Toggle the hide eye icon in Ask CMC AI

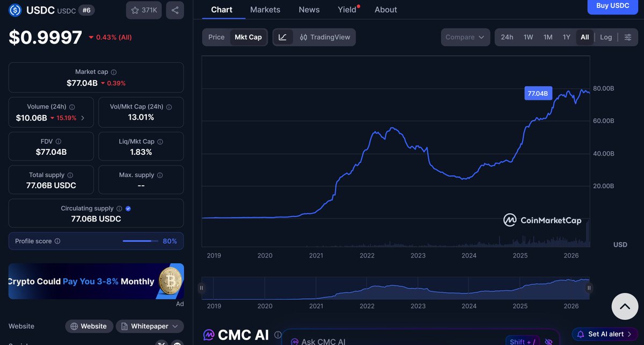548,342
